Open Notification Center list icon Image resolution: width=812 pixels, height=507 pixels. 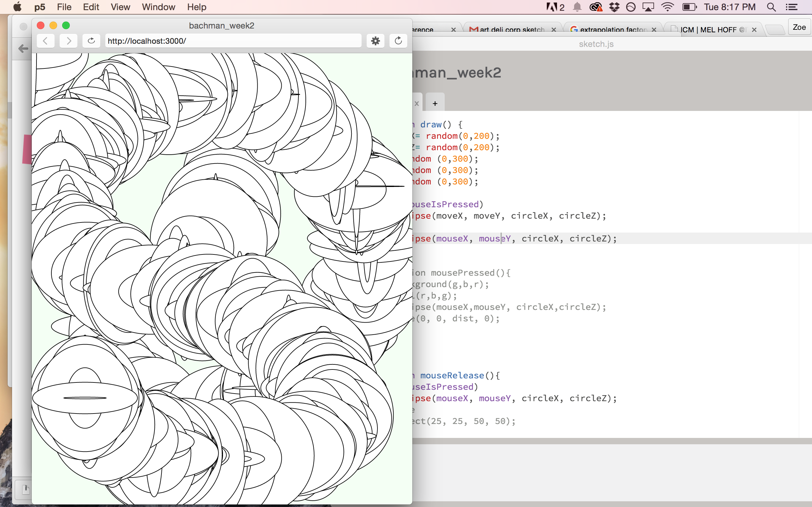pos(791,7)
